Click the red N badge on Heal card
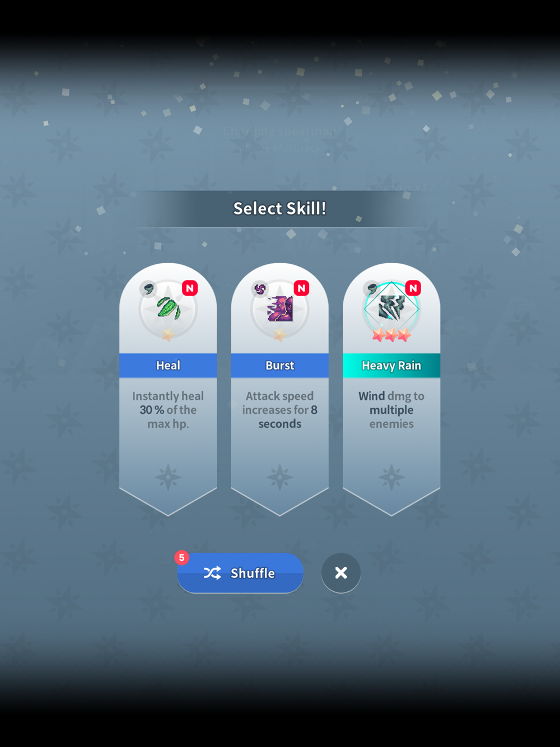The height and width of the screenshot is (747, 560). 190,288
